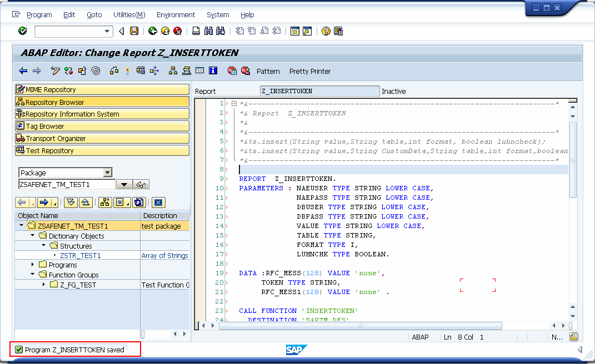Click the Set/Delete Session Breakpoint icon
The width and height of the screenshot is (595, 364).
tap(232, 70)
